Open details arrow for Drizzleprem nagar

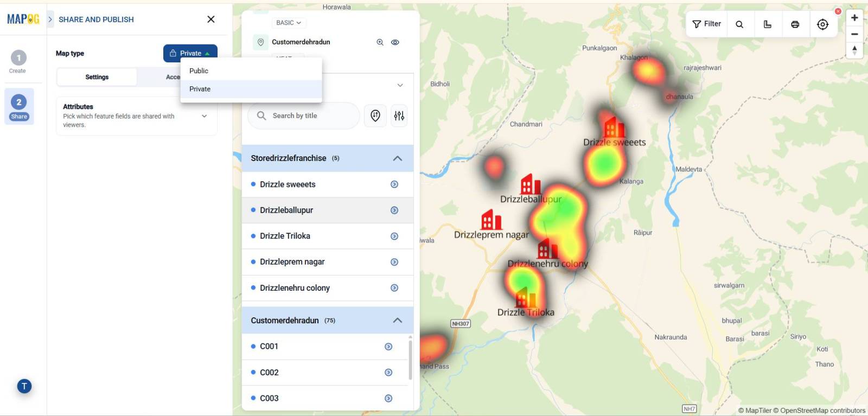pos(394,262)
